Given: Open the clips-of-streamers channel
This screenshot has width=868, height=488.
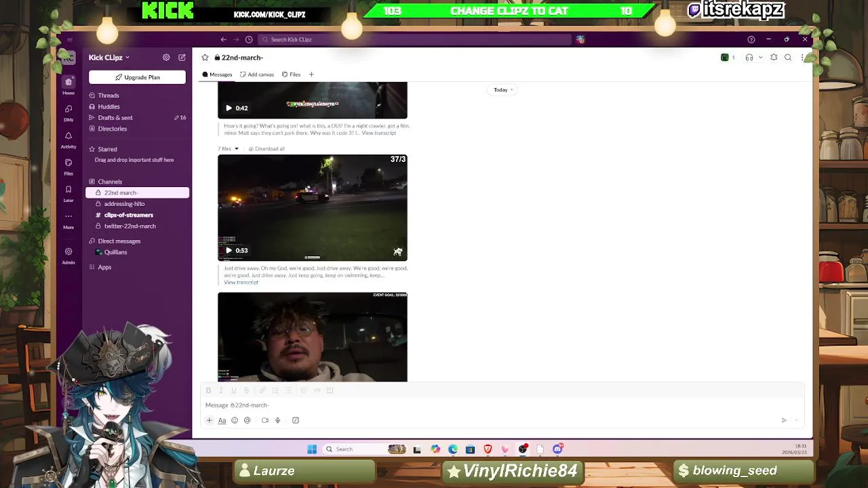Looking at the screenshot, I should (128, 215).
